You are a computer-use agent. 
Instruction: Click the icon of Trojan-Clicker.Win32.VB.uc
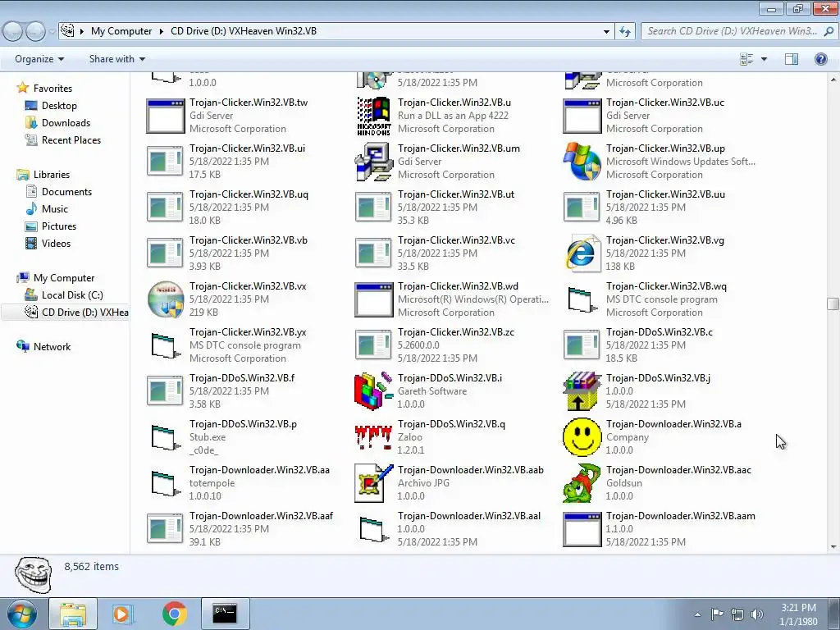pos(582,116)
